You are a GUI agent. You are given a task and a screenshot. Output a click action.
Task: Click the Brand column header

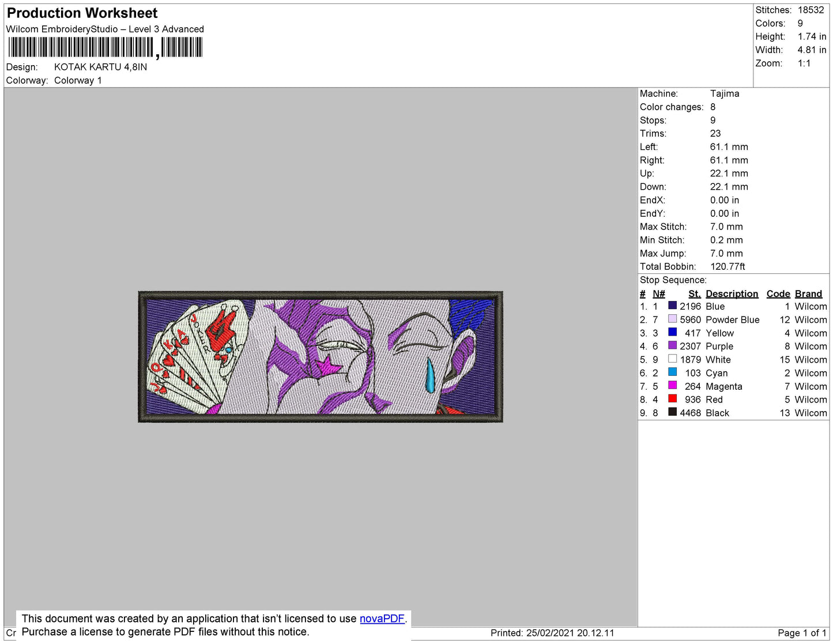tap(808, 293)
